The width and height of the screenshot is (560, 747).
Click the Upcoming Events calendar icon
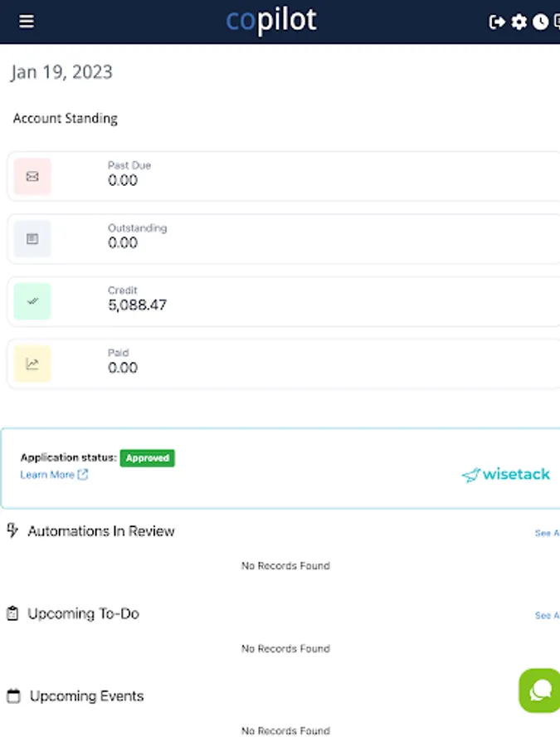point(12,696)
